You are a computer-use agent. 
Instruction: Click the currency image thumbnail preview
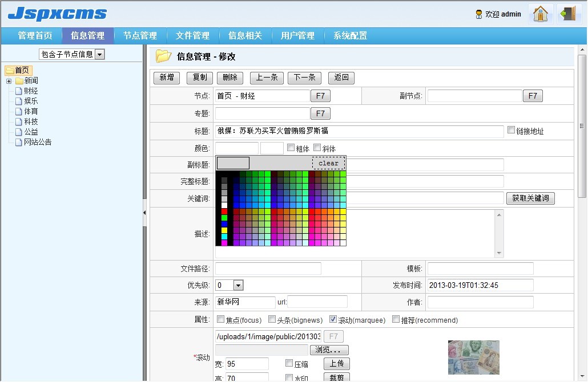pyautogui.click(x=473, y=356)
